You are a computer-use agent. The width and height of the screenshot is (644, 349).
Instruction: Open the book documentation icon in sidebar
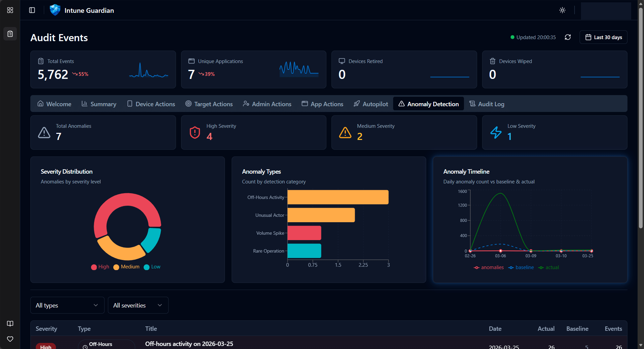point(10,324)
